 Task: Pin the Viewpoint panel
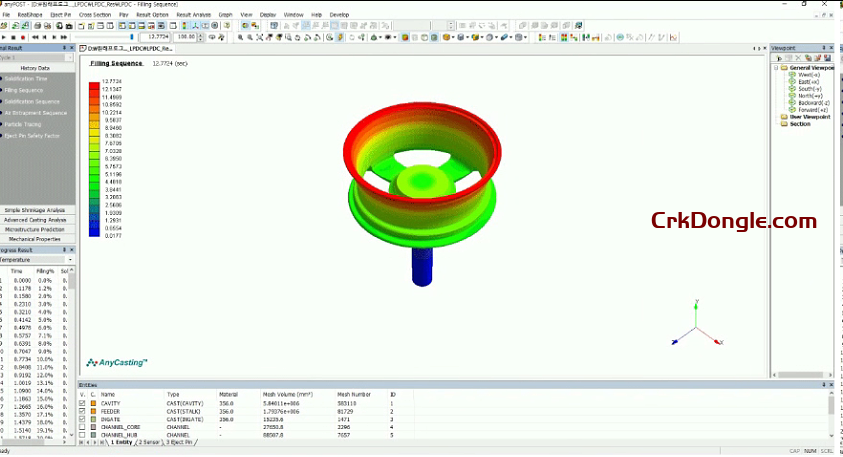click(825, 48)
